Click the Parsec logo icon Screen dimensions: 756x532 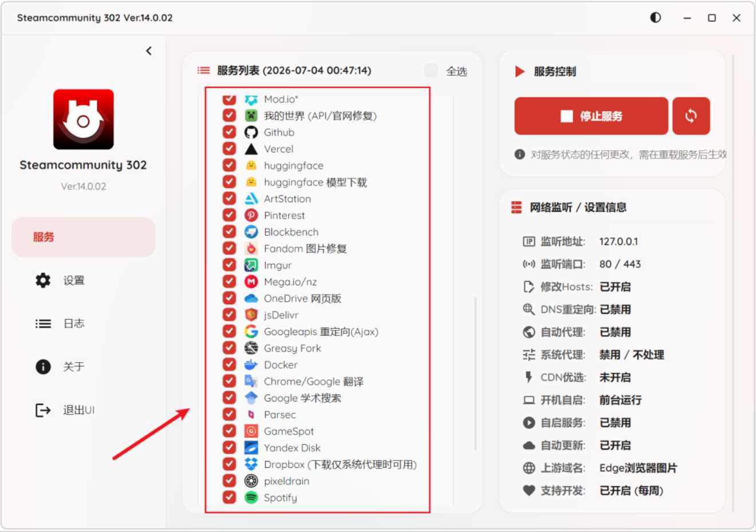point(251,415)
